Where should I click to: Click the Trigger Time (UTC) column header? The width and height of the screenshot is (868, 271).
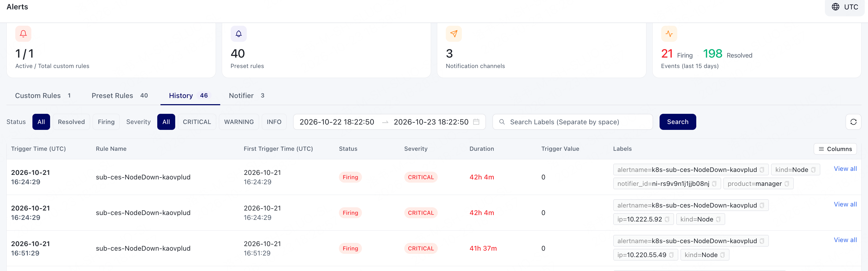tap(38, 149)
